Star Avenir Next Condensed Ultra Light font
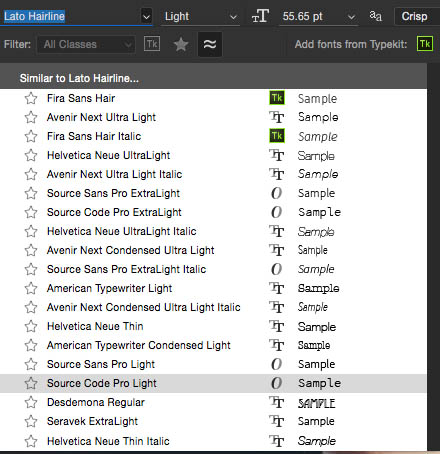 [31, 250]
